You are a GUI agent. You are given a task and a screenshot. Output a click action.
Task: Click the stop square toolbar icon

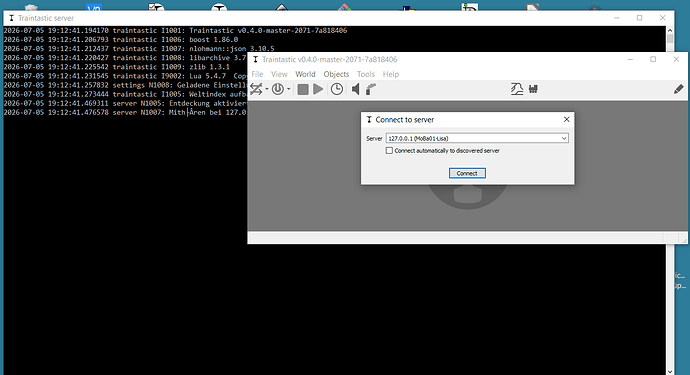pos(303,89)
